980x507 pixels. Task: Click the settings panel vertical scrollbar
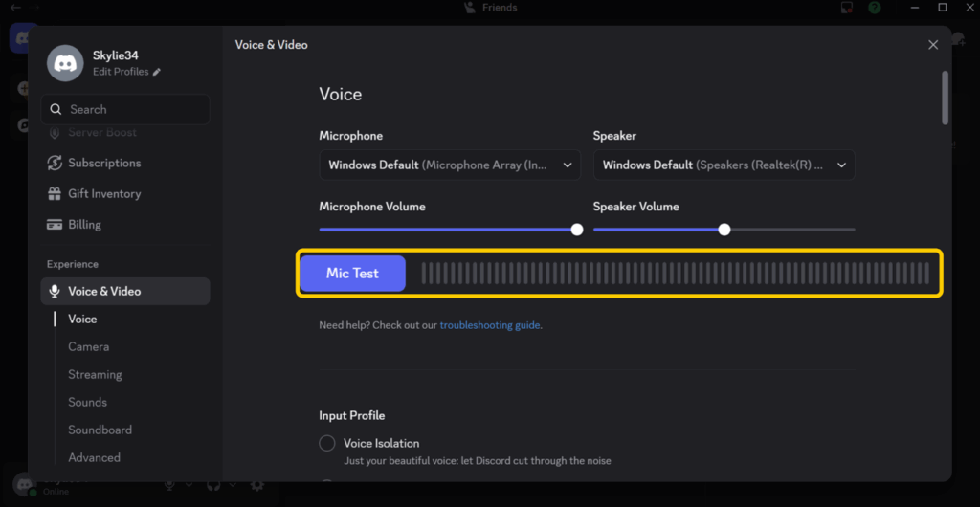[x=945, y=98]
